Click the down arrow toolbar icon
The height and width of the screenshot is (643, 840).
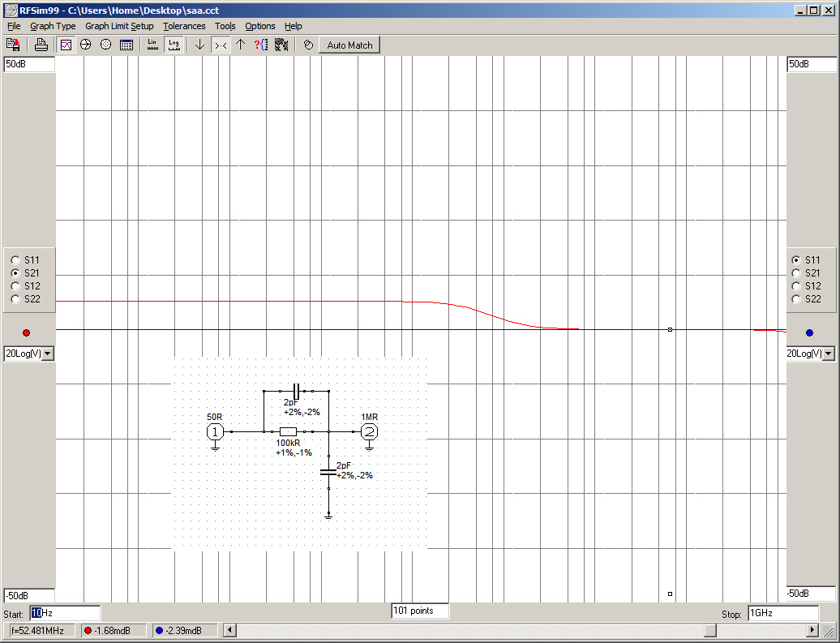(199, 45)
